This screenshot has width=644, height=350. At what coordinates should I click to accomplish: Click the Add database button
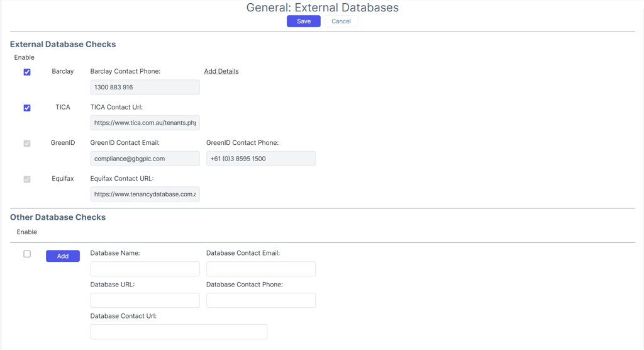pos(63,256)
